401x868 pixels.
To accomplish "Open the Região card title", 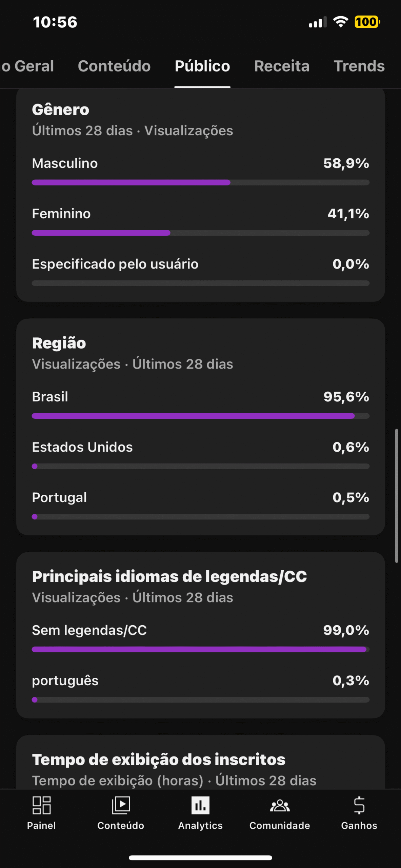I will 59,343.
